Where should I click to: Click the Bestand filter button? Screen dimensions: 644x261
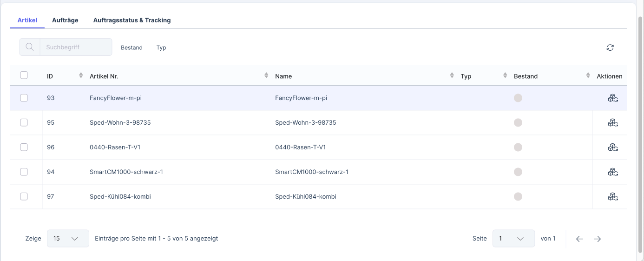point(131,47)
